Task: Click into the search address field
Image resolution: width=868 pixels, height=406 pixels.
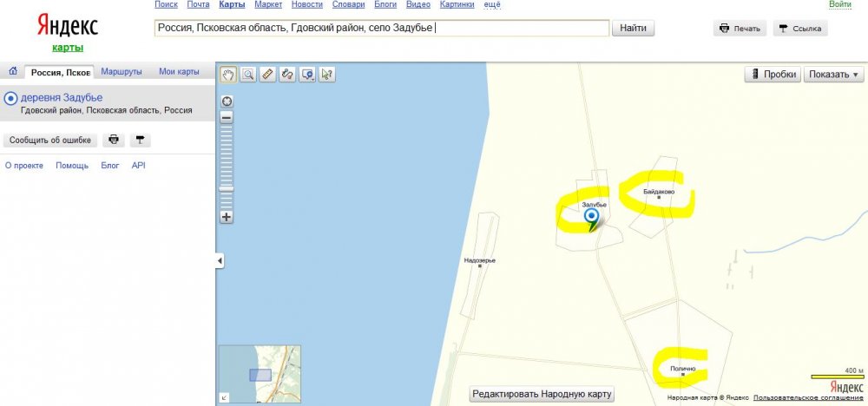Action: tap(382, 28)
